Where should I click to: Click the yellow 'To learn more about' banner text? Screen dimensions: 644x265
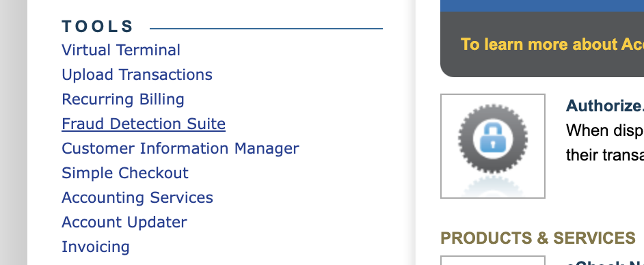tap(552, 44)
